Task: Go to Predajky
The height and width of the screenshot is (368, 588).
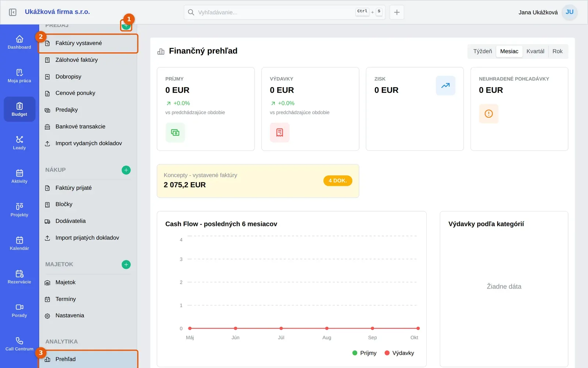Action: pos(88,110)
